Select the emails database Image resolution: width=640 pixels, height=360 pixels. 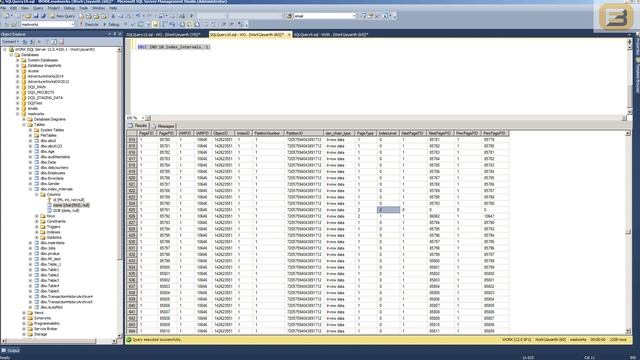[33, 109]
